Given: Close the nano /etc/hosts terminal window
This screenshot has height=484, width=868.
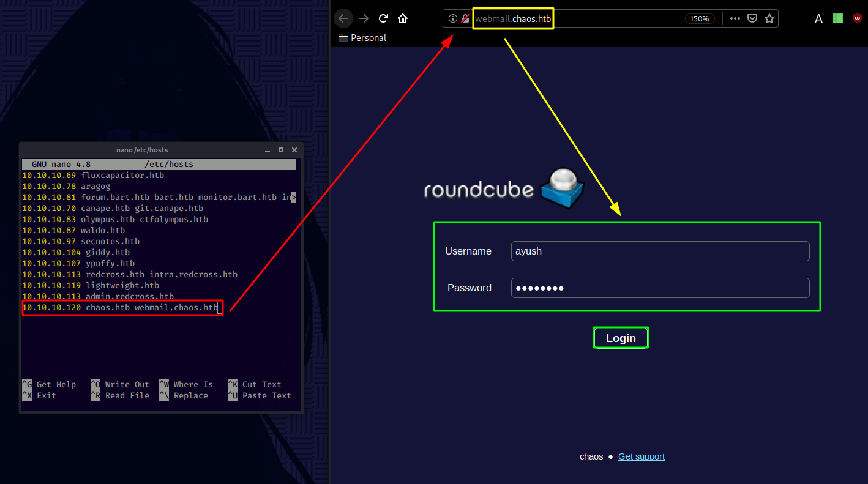Looking at the screenshot, I should 294,150.
